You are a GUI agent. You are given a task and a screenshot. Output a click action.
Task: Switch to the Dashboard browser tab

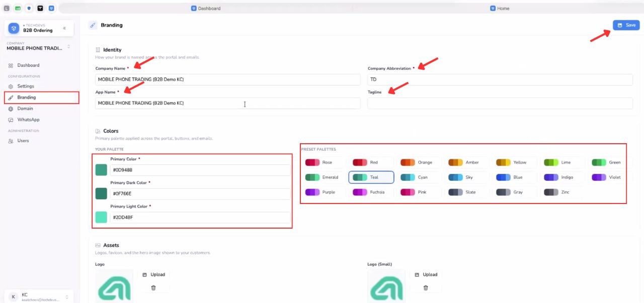point(206,9)
